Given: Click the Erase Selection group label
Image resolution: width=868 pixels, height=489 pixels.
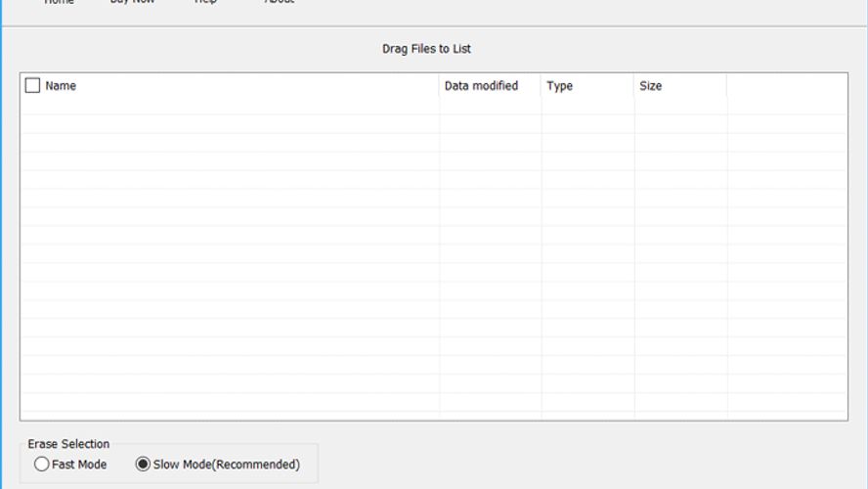Looking at the screenshot, I should point(68,444).
